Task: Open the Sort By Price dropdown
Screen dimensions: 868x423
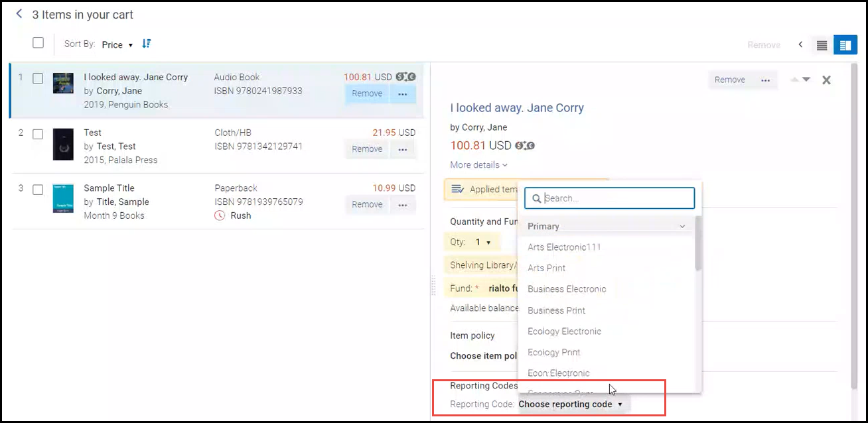Action: [117, 44]
